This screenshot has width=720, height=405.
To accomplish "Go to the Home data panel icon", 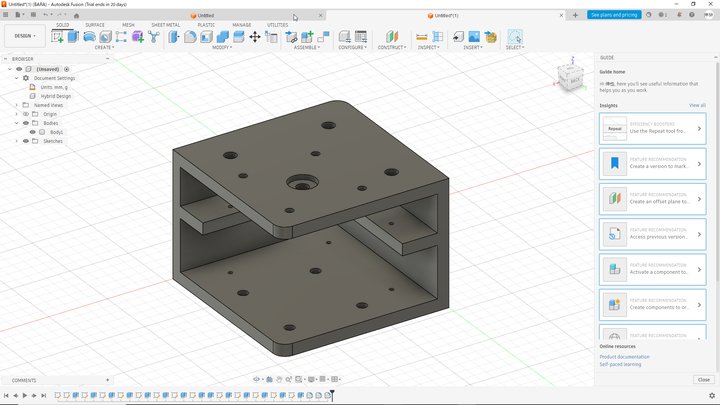I will pos(76,15).
